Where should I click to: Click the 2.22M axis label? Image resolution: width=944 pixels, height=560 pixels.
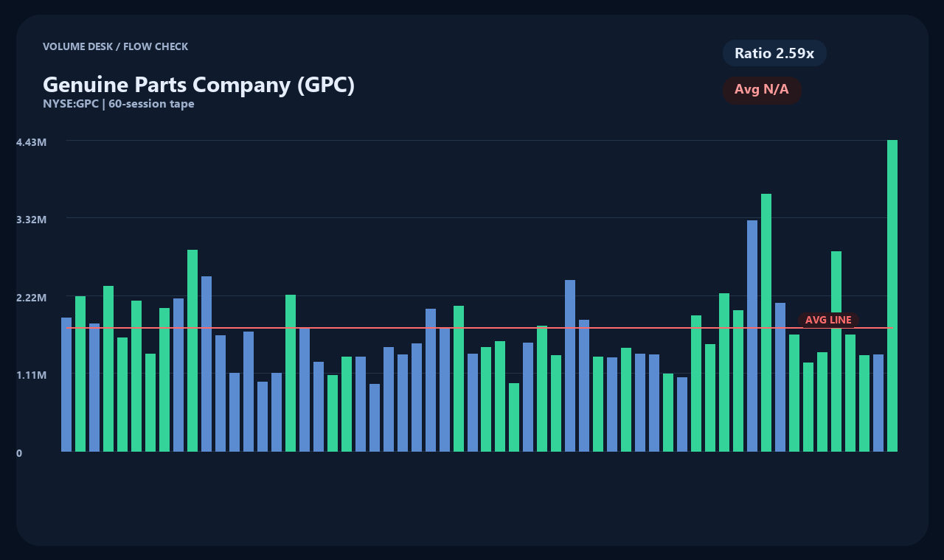pos(32,297)
